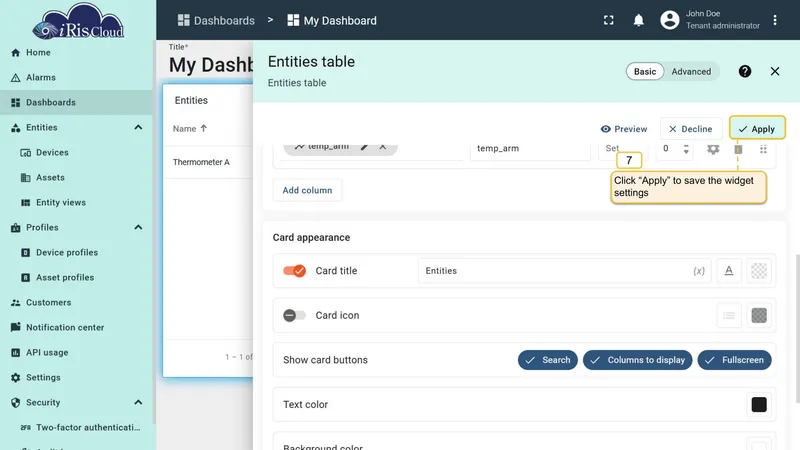This screenshot has width=800, height=450.
Task: Click the Alarms warning triangle icon
Action: click(x=16, y=78)
